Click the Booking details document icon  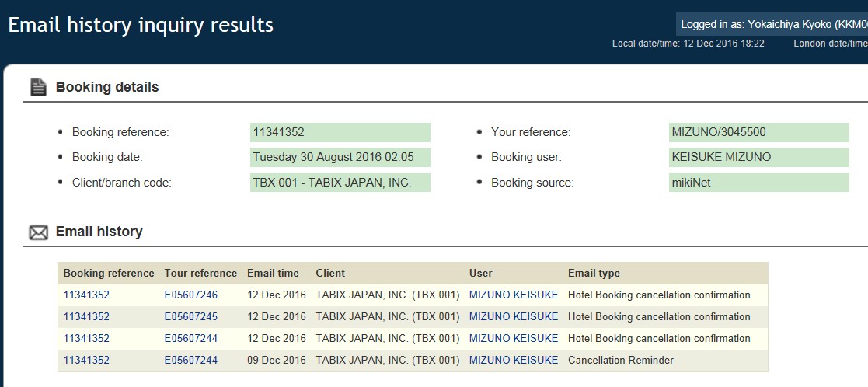(x=38, y=87)
